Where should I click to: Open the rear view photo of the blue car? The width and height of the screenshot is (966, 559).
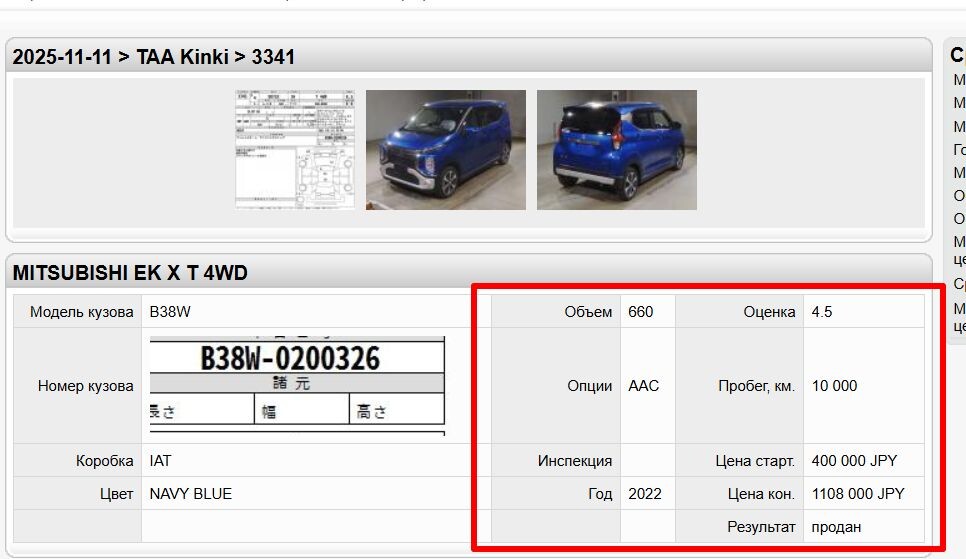click(x=617, y=150)
